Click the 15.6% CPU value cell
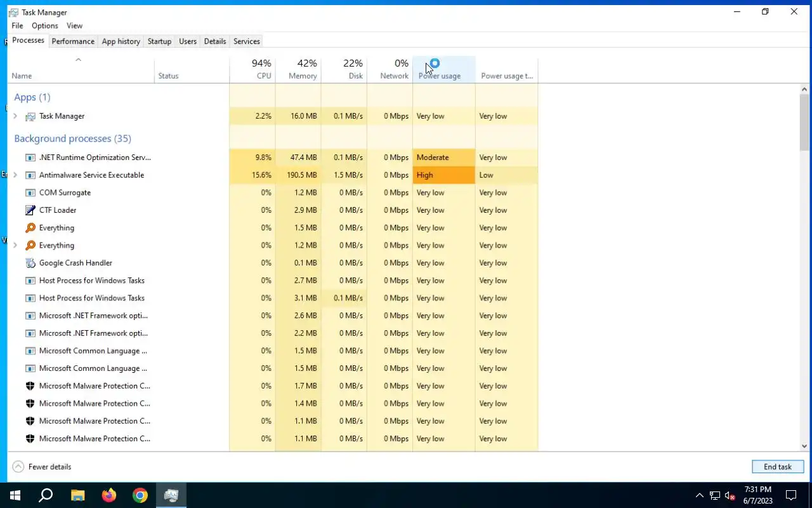This screenshot has height=508, width=812. [252, 175]
